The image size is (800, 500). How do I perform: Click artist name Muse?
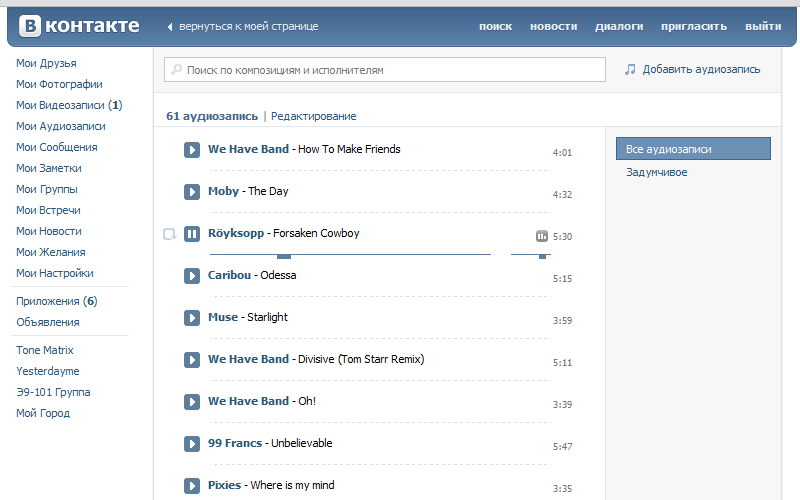click(x=223, y=317)
